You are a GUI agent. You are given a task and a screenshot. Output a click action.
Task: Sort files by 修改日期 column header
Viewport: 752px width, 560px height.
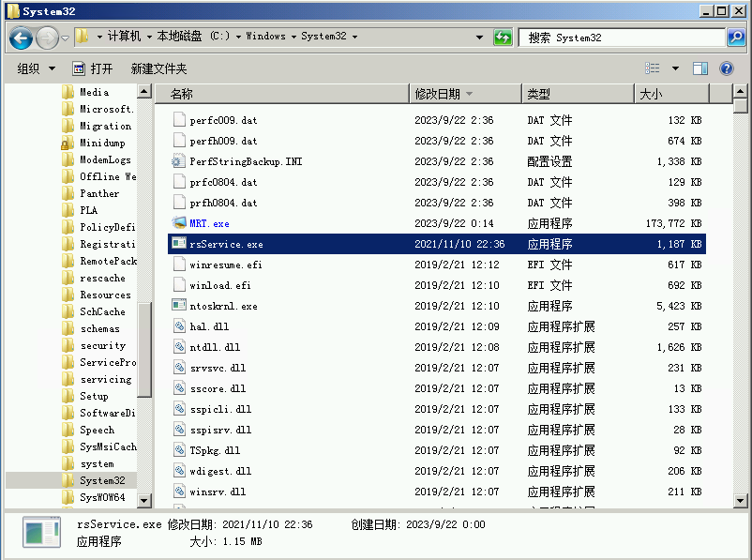[x=438, y=94]
